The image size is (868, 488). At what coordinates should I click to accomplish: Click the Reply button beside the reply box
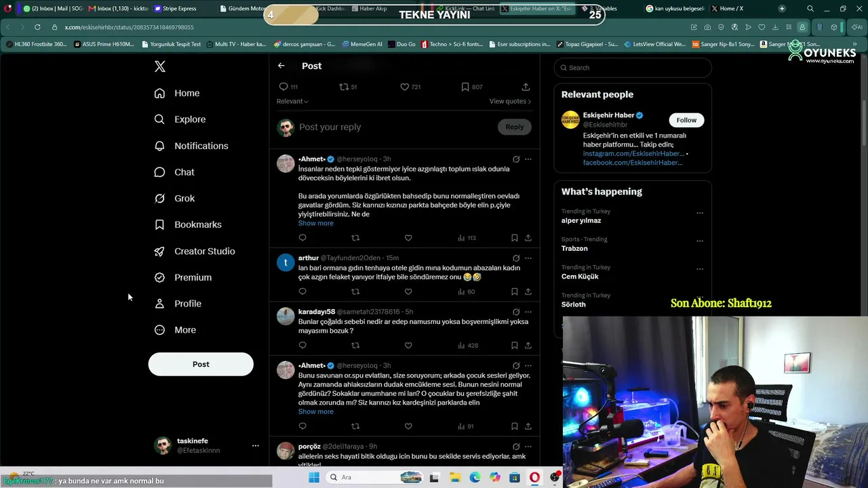[x=515, y=127]
